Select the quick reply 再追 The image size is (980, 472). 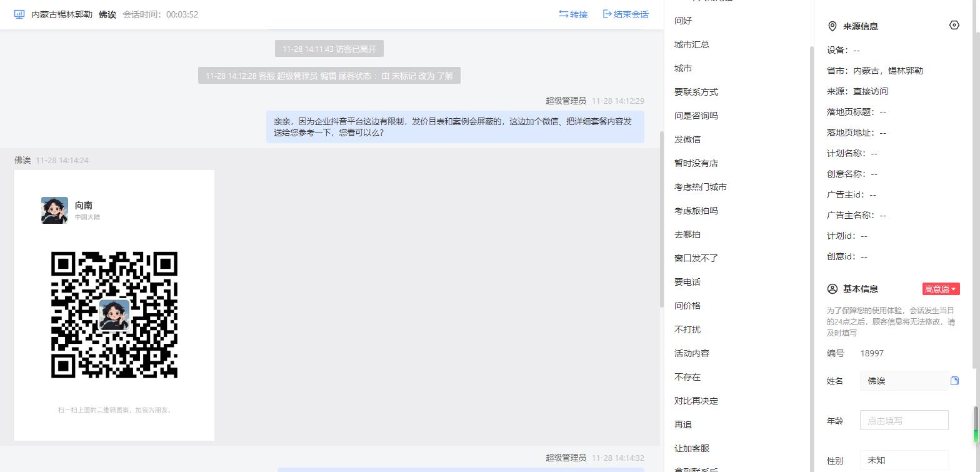(x=683, y=424)
